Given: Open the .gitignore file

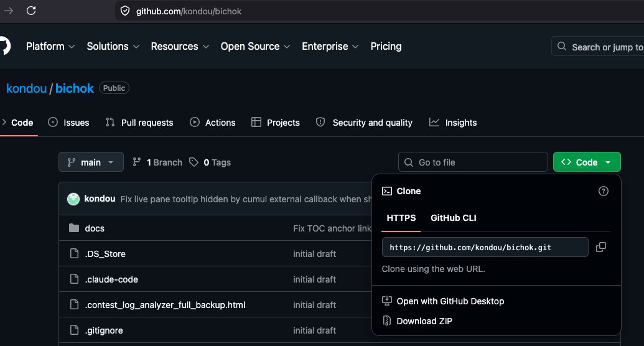Looking at the screenshot, I should coord(104,330).
